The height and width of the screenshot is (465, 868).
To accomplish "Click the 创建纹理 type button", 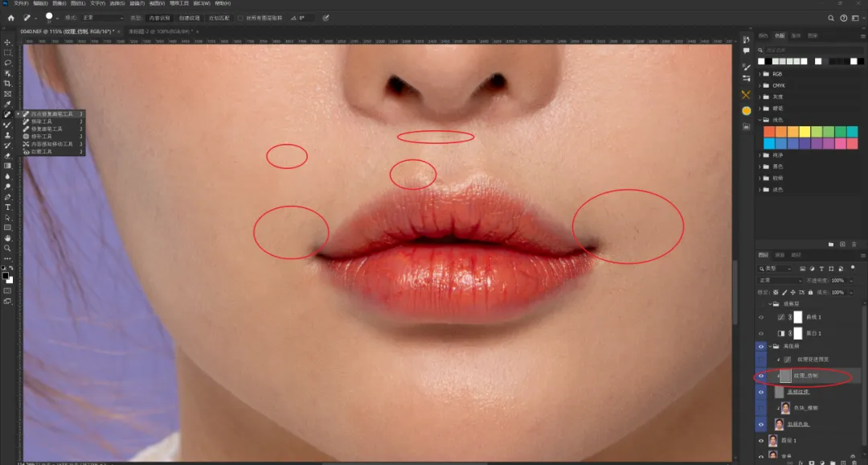I will coord(189,18).
